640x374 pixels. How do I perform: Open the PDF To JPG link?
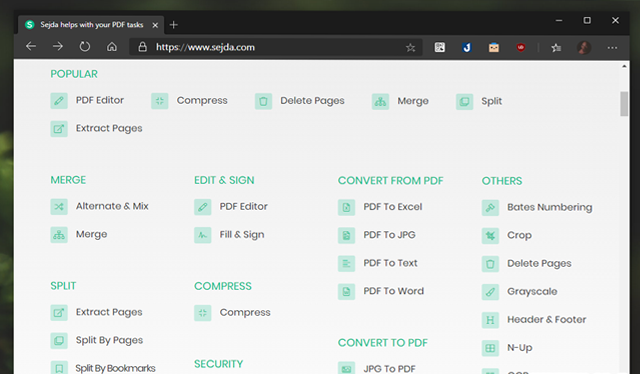(x=389, y=235)
